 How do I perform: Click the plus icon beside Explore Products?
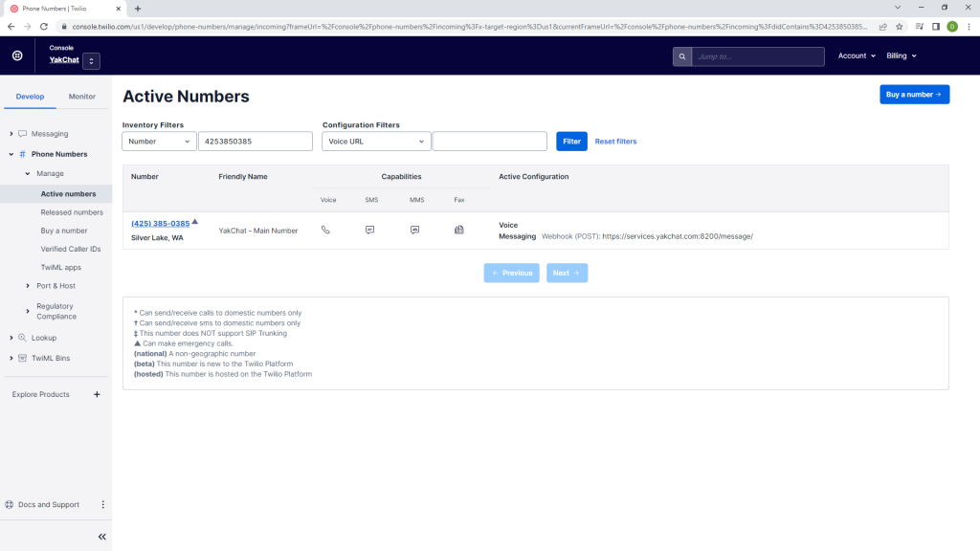coord(97,394)
